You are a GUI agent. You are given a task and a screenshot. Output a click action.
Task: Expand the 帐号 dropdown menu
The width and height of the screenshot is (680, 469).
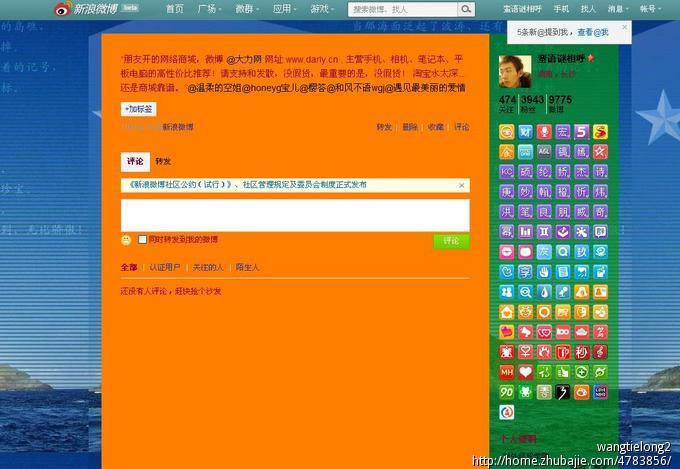(651, 9)
